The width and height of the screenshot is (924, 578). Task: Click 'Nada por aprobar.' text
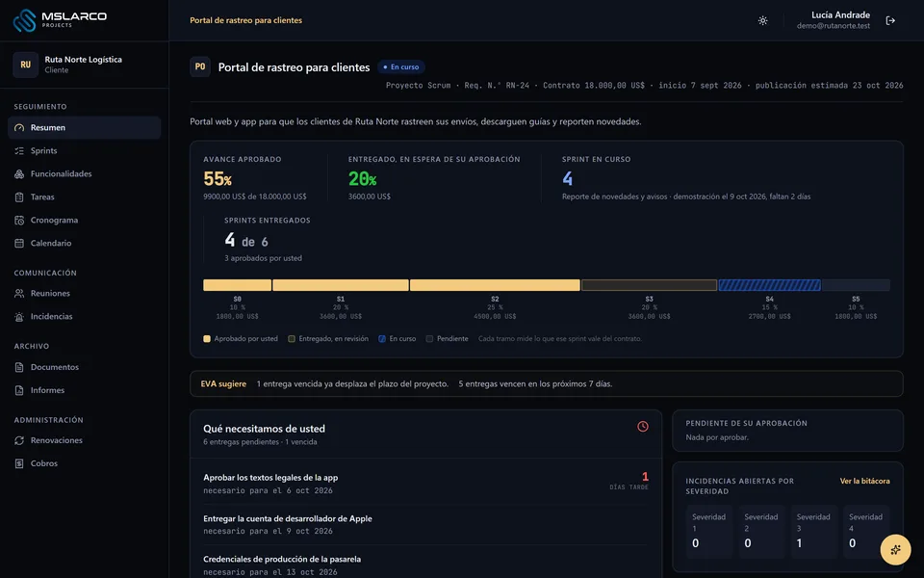pos(717,437)
